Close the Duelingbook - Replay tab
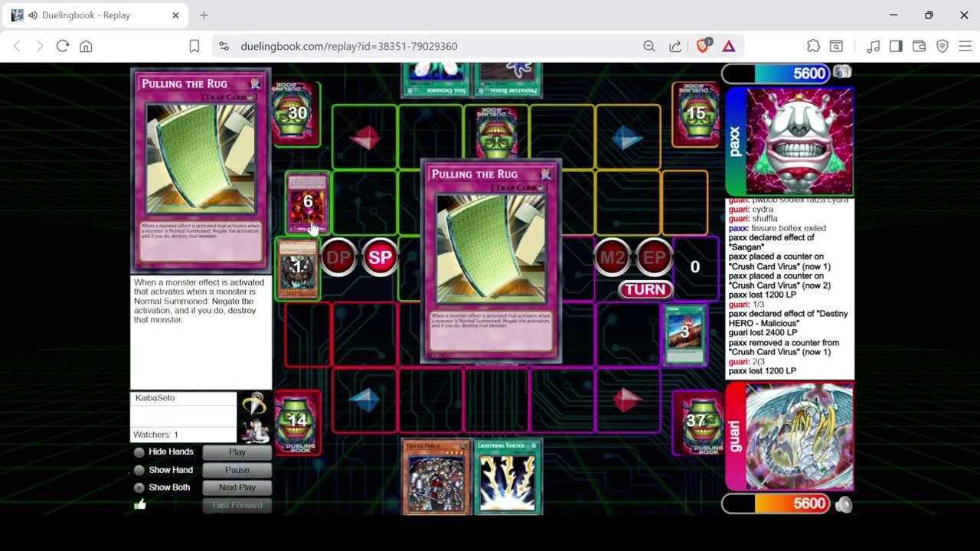Image resolution: width=980 pixels, height=551 pixels. tap(175, 15)
